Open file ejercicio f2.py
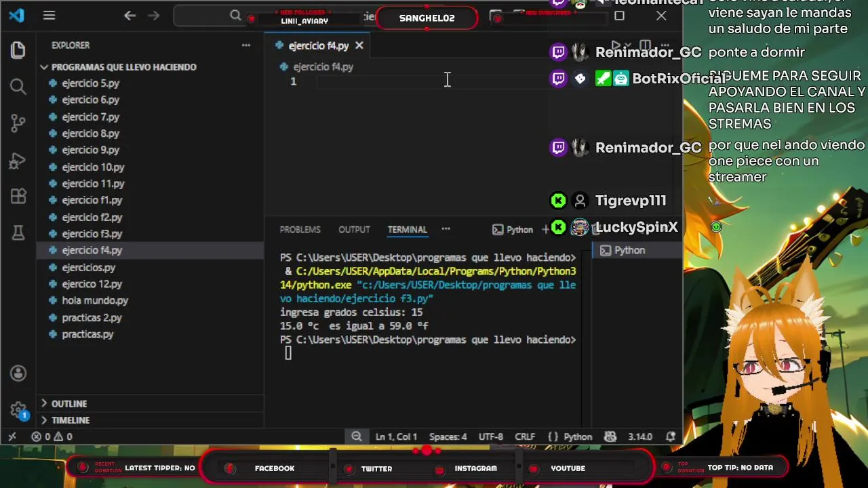This screenshot has width=868, height=488. pyautogui.click(x=92, y=217)
